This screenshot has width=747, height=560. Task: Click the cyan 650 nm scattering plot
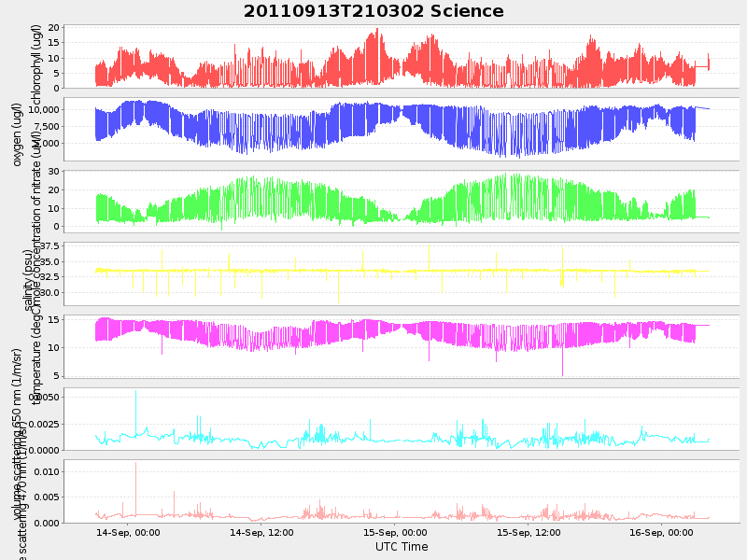[x=402, y=418]
